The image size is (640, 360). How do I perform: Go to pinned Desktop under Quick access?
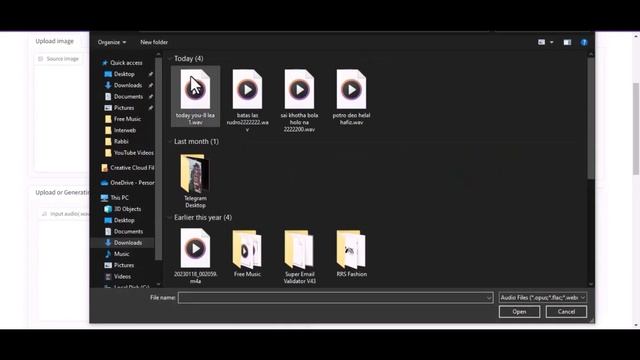[x=124, y=74]
